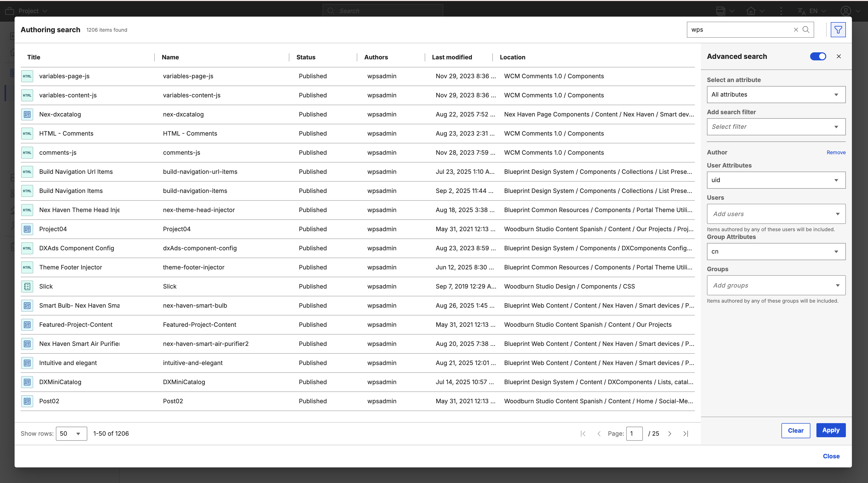Image resolution: width=868 pixels, height=483 pixels.
Task: Go to the next results page
Action: point(669,433)
